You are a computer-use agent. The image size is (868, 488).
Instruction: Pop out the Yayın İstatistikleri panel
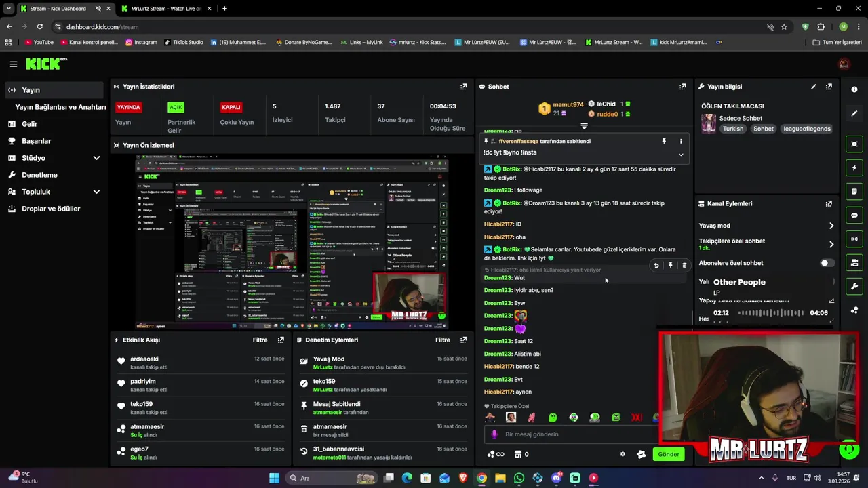click(x=464, y=87)
